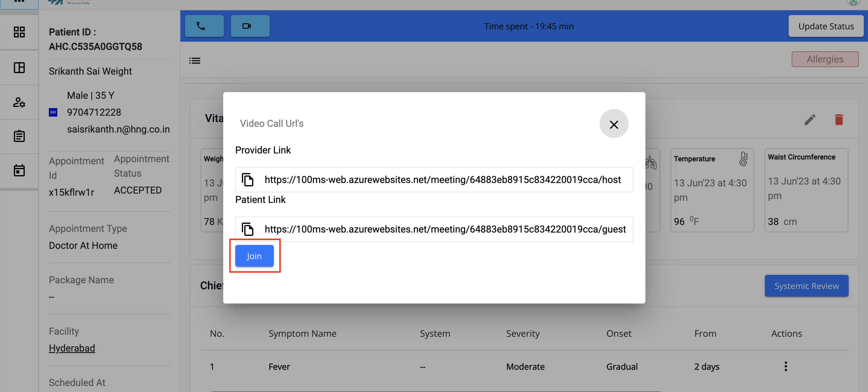Copy the Provider Link URL
Screen dimensions: 868x392
point(248,180)
